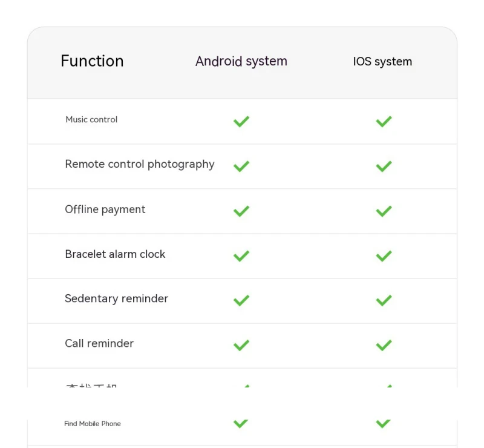Click Android checkmark for Music control
This screenshot has height=448, width=484.
click(x=241, y=122)
